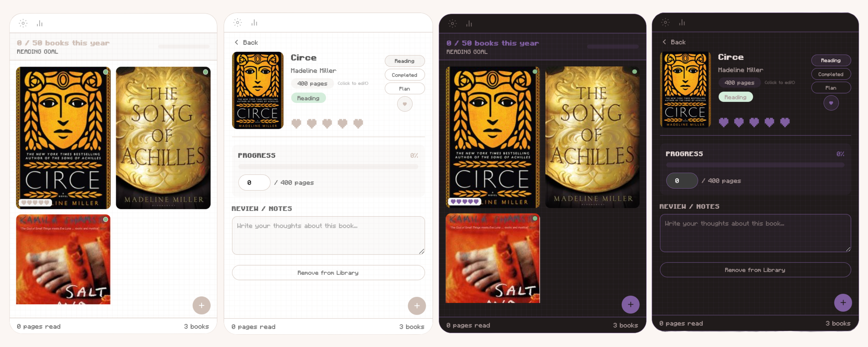Open stats chart icon in light library panel
Screen dimensions: 868x347
[x=40, y=23]
